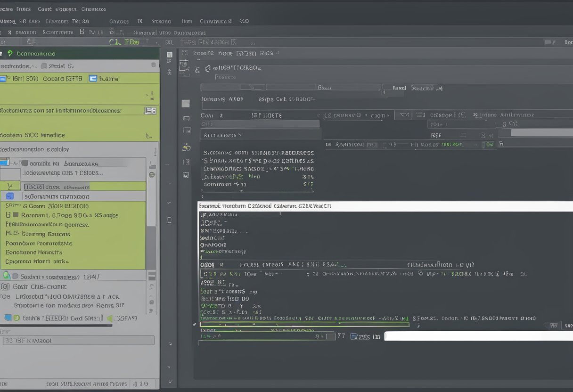Click the green question mark icon

click(x=10, y=54)
